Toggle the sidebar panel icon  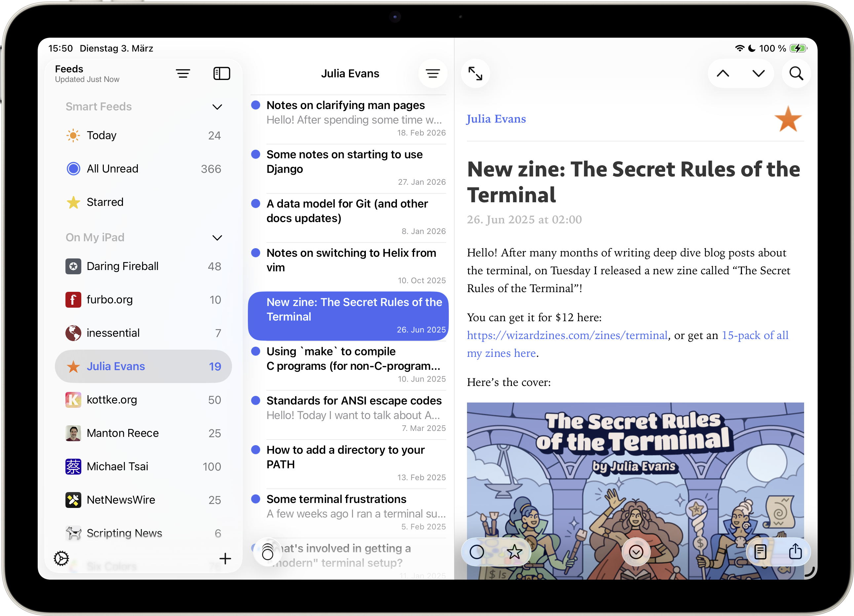click(x=221, y=73)
